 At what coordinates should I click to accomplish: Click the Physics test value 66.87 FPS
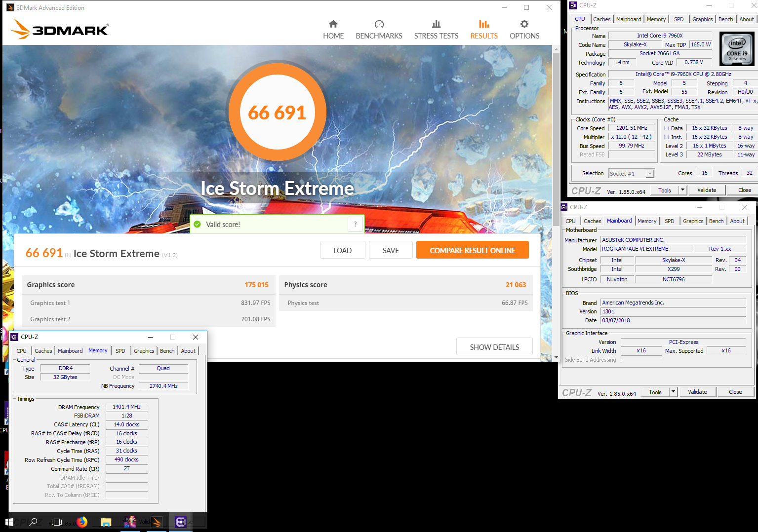(515, 303)
